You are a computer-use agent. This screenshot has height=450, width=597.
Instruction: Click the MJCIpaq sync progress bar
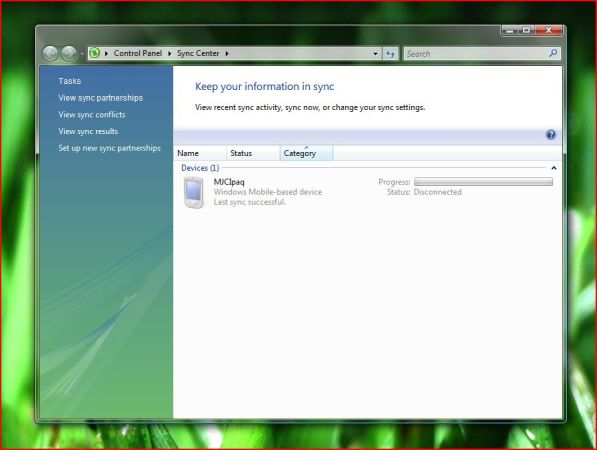click(483, 182)
